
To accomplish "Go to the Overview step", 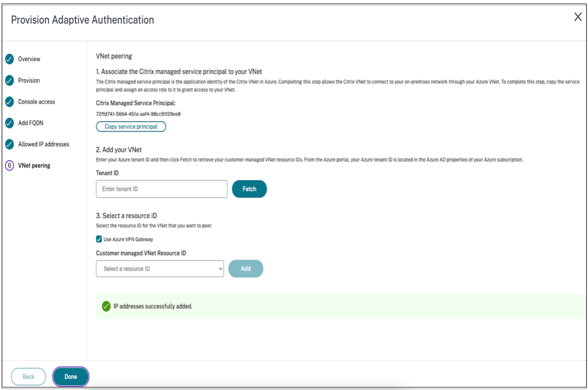I will (x=29, y=59).
